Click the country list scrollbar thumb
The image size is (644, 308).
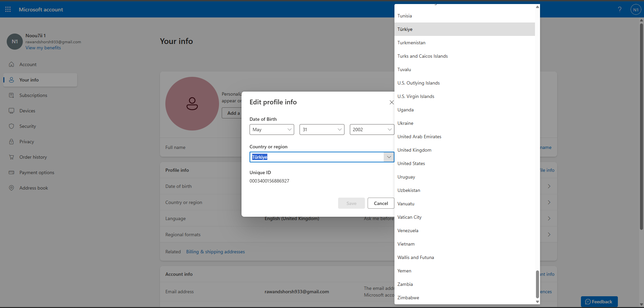click(537, 284)
